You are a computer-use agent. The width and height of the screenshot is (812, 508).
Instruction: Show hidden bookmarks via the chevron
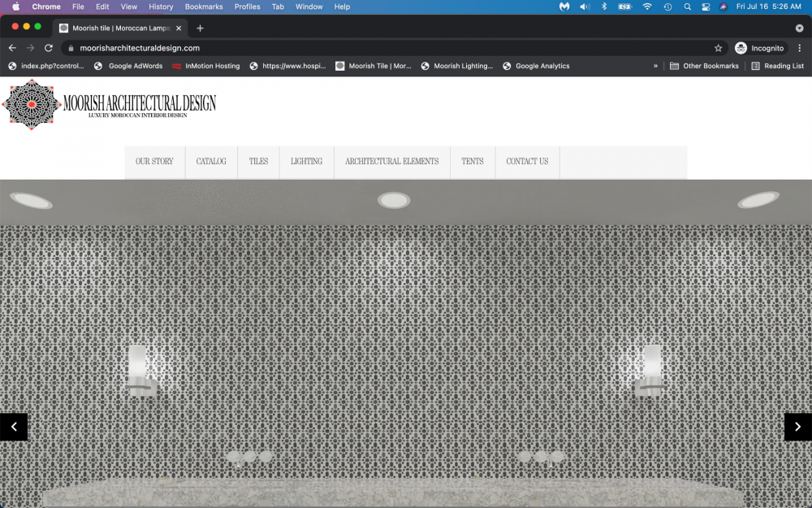tap(655, 66)
